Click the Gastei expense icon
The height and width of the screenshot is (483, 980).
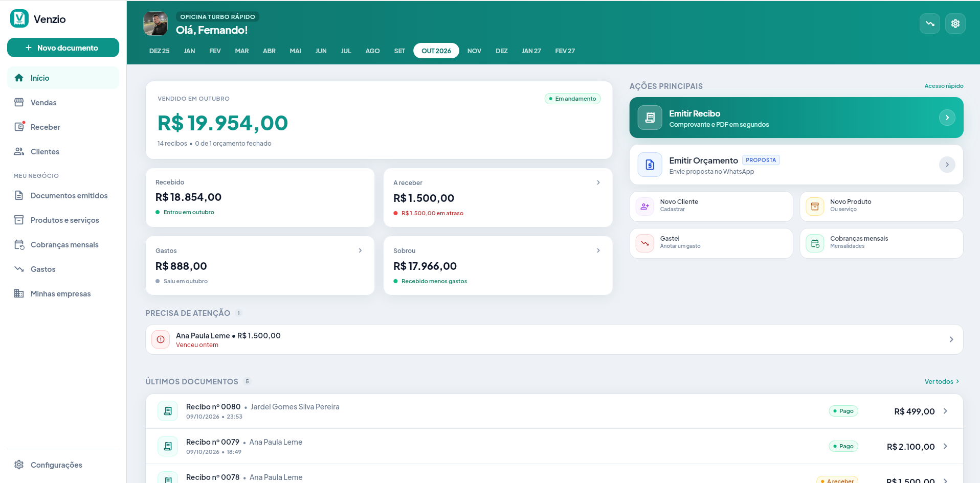644,243
